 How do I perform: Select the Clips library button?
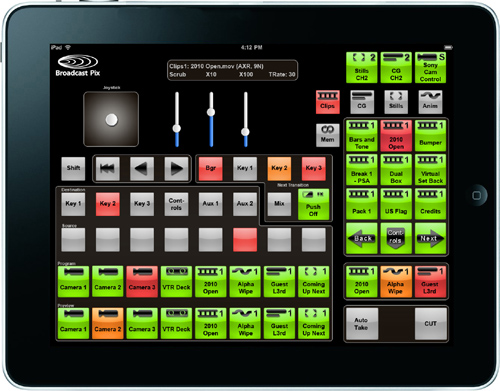coord(328,102)
